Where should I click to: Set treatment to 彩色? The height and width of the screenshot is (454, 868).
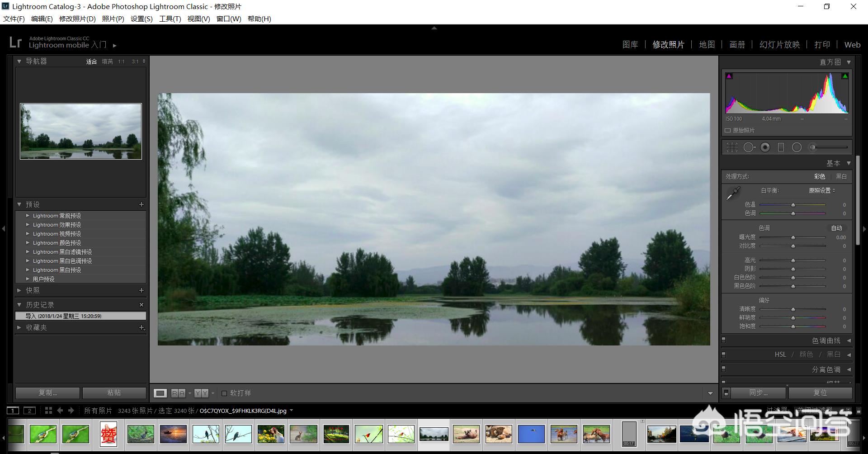pyautogui.click(x=820, y=176)
